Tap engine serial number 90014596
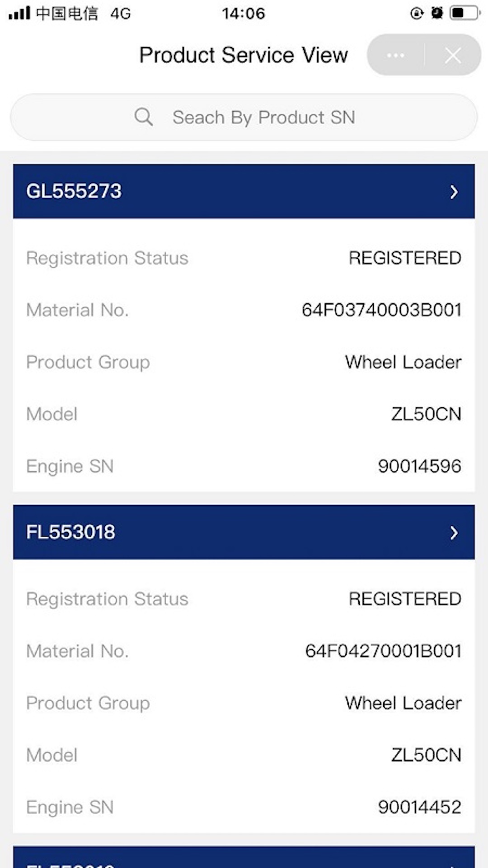The width and height of the screenshot is (488, 868). (x=419, y=466)
